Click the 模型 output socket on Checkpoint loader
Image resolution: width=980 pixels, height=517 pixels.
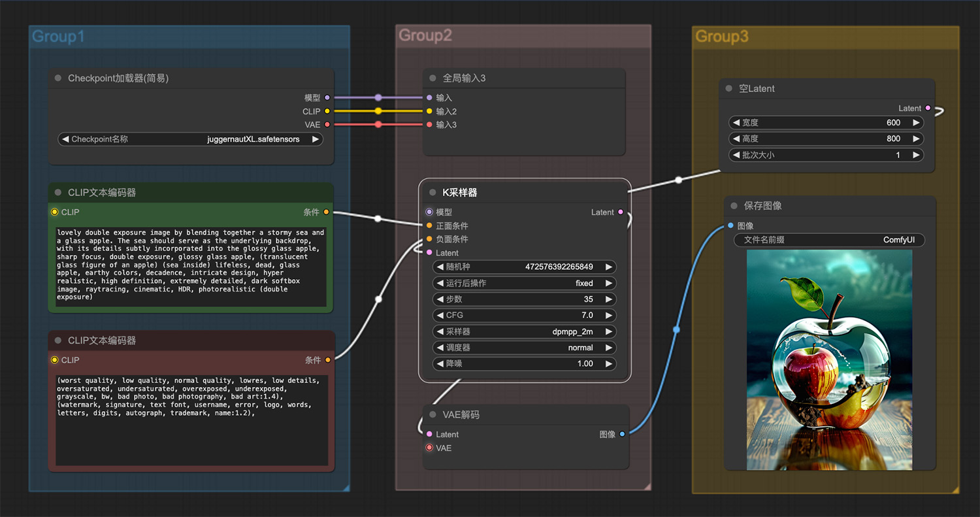pos(327,97)
